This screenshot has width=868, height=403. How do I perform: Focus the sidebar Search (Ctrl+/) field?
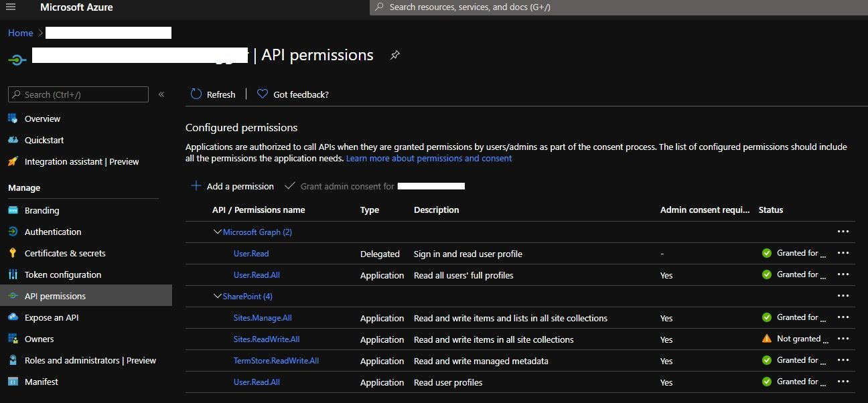(x=78, y=94)
